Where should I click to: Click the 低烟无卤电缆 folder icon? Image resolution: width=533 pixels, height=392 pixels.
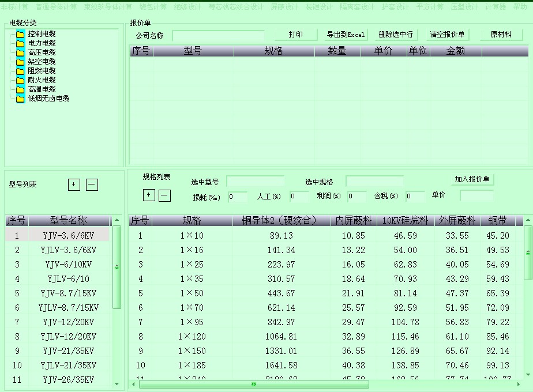point(20,99)
